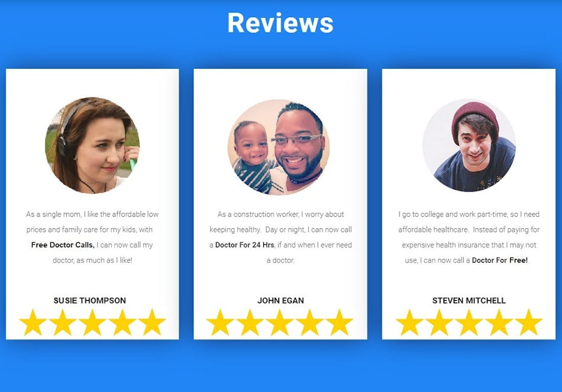
Task: Click the bold 'Doctor For 24 Hrs' text
Action: 245,245
